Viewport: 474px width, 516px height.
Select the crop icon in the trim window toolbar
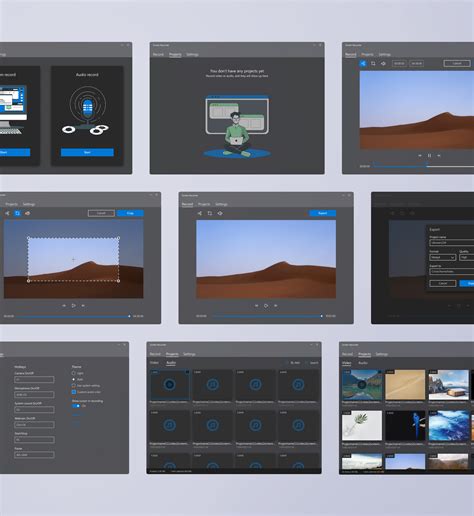click(373, 63)
